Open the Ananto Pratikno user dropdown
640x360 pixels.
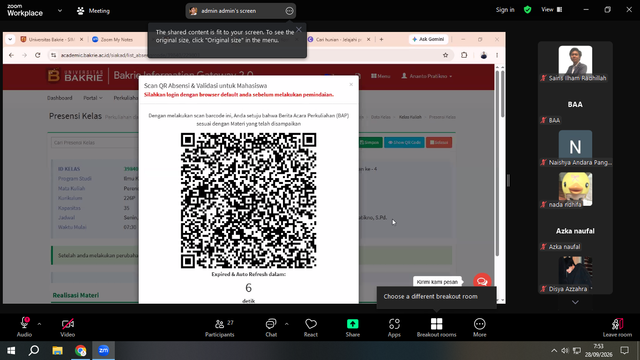427,76
